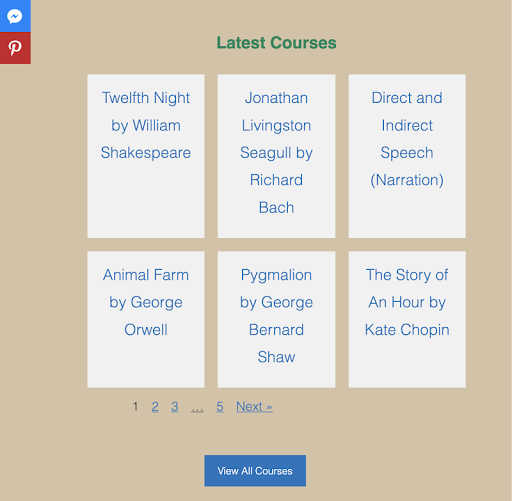Click the Animal Farm course card background
Image resolution: width=512 pixels, height=501 pixels.
click(146, 365)
